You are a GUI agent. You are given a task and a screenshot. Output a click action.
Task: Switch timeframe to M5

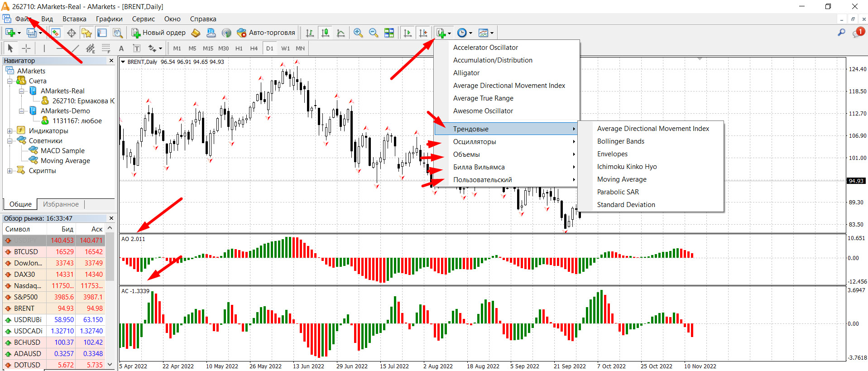(192, 48)
